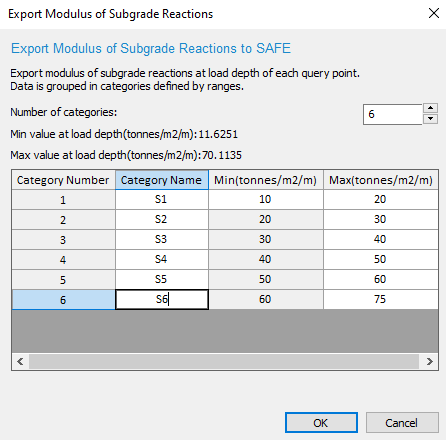Select the Category Number column header
The width and height of the screenshot is (446, 440).
click(x=63, y=180)
